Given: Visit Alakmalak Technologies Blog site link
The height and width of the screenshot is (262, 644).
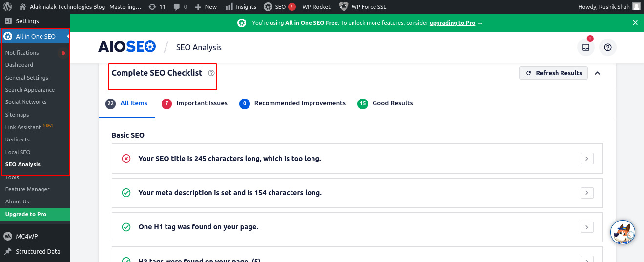Looking at the screenshot, I should pos(80,7).
